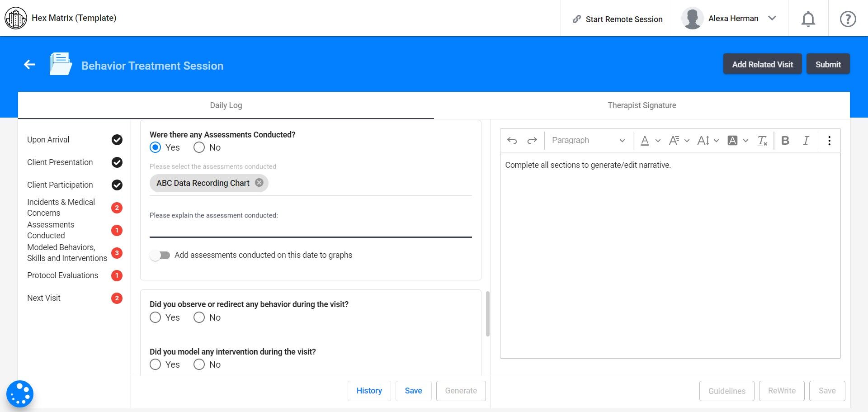Viewport: 868px width, 412px height.
Task: Click the back arrow icon
Action: coord(30,65)
